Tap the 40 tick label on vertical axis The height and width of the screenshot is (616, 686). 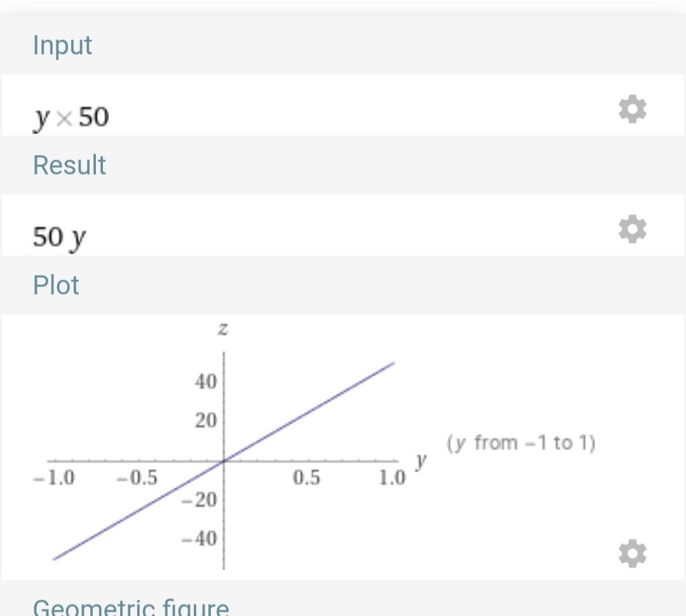(x=205, y=382)
